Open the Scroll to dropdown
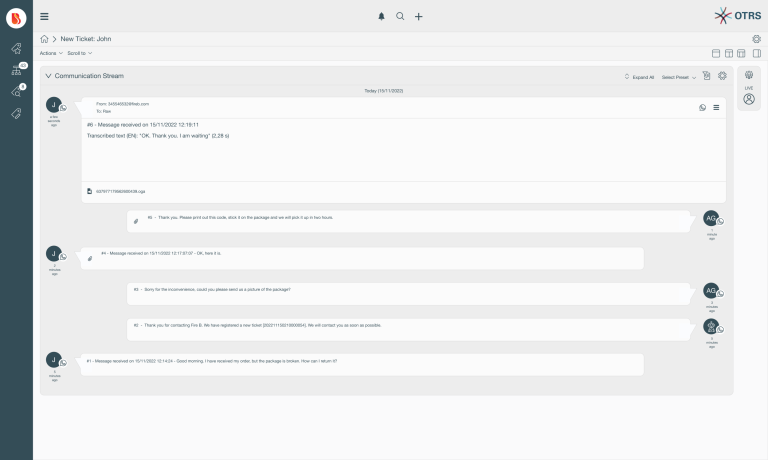This screenshot has height=460, width=768. 79,53
